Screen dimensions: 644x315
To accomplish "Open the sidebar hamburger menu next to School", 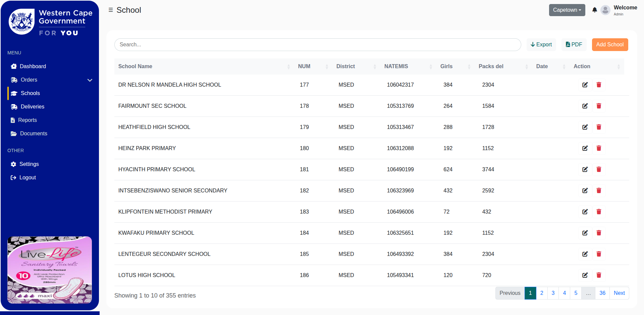I will coord(110,10).
